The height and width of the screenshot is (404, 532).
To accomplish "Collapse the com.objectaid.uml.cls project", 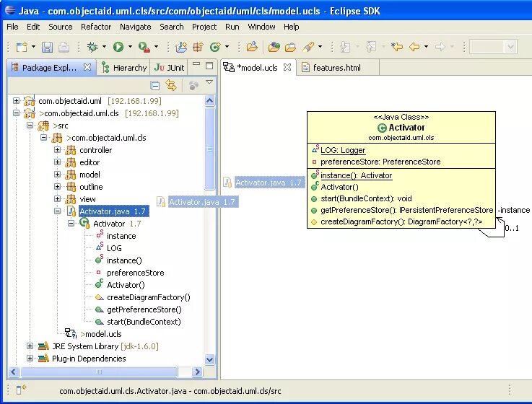I will click(x=16, y=113).
